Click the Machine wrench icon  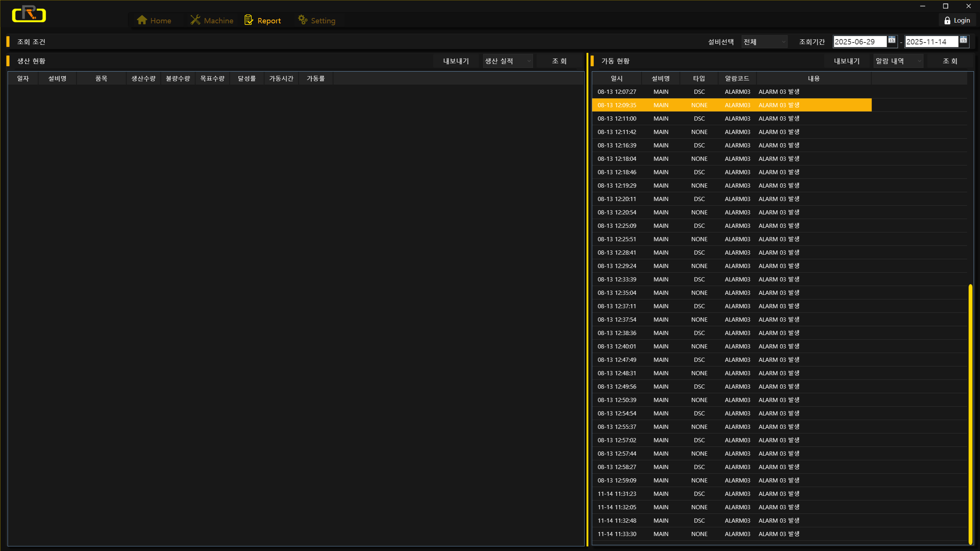pyautogui.click(x=195, y=20)
